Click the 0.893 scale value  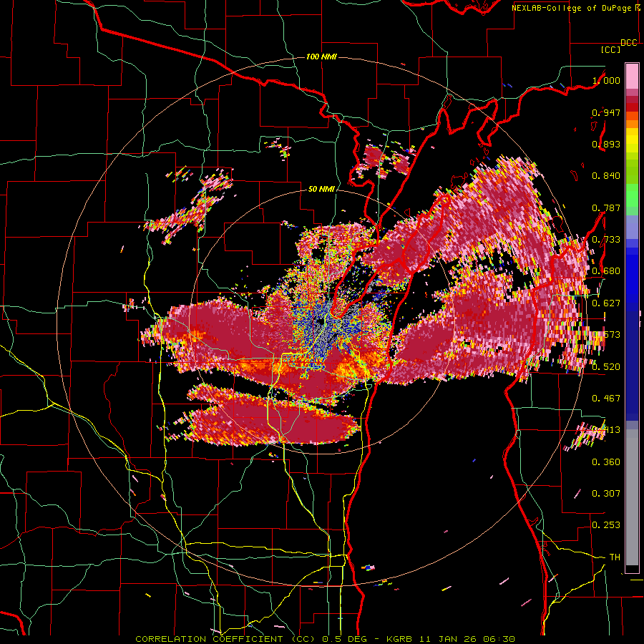click(606, 144)
